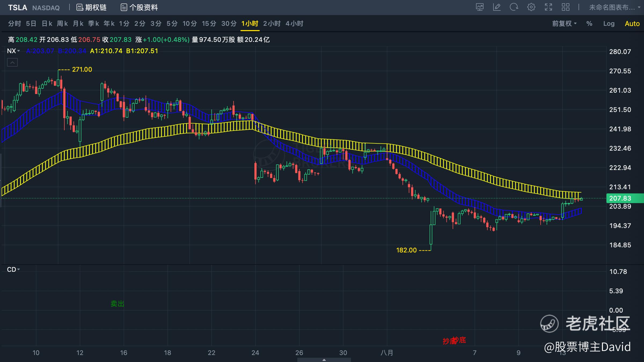Toggle the % percentage scale

click(x=589, y=24)
